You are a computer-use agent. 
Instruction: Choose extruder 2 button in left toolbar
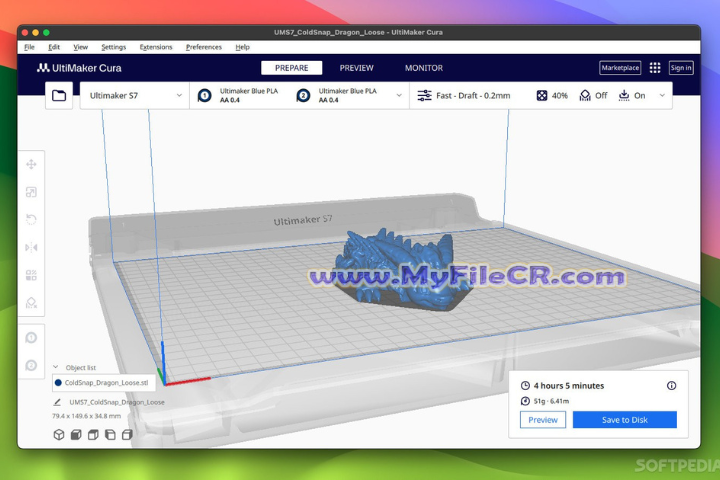coord(31,366)
